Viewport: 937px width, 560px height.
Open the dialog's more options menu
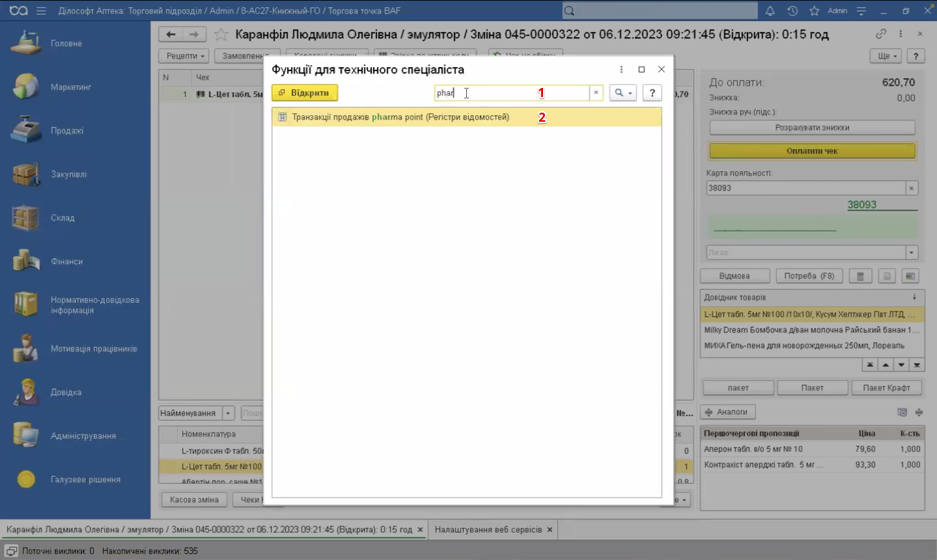pyautogui.click(x=621, y=70)
